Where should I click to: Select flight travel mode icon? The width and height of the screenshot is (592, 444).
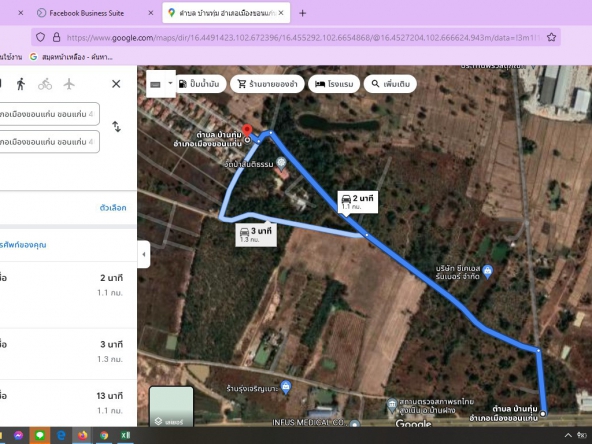click(x=69, y=84)
